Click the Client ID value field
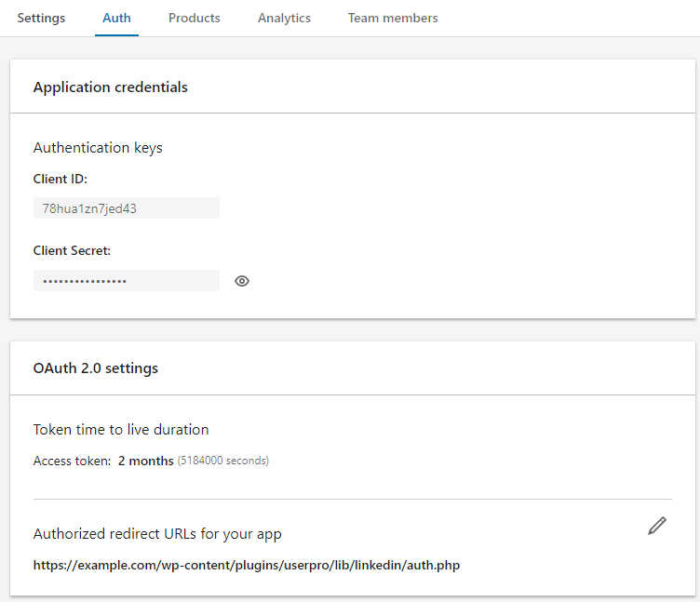Screen dimensions: 700x602 (127, 208)
